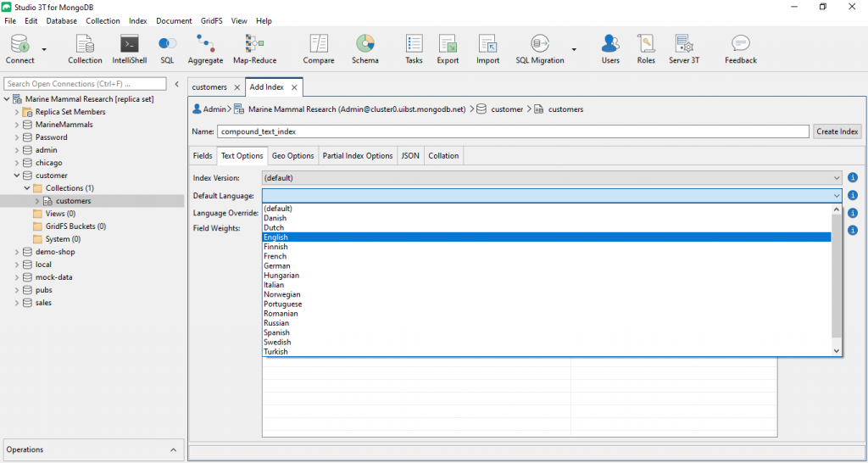Open the File menu

click(x=10, y=21)
